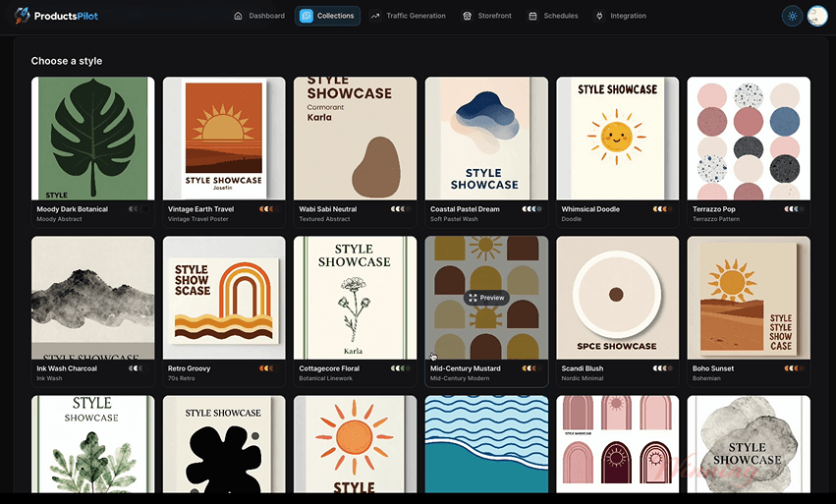Click Terrazzo Pop color palette dots
The width and height of the screenshot is (836, 504).
[795, 209]
